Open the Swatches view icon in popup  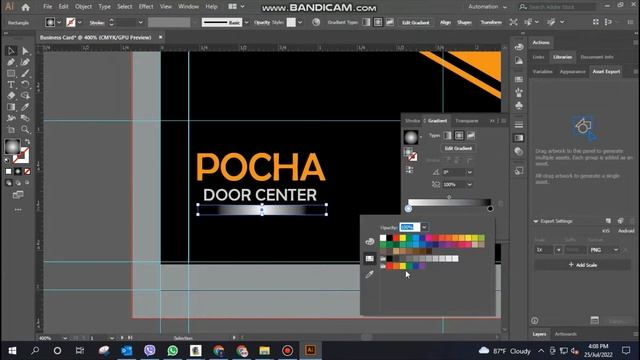(x=370, y=258)
